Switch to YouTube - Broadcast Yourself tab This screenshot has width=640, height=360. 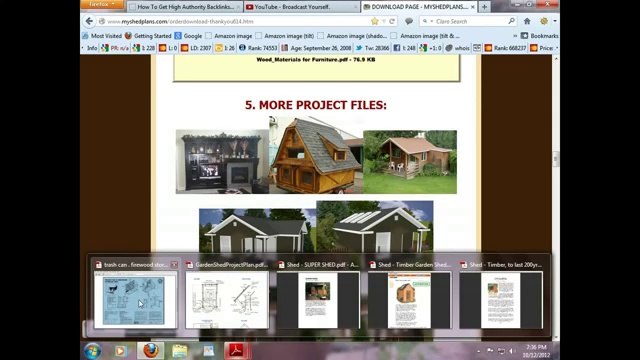tap(302, 7)
